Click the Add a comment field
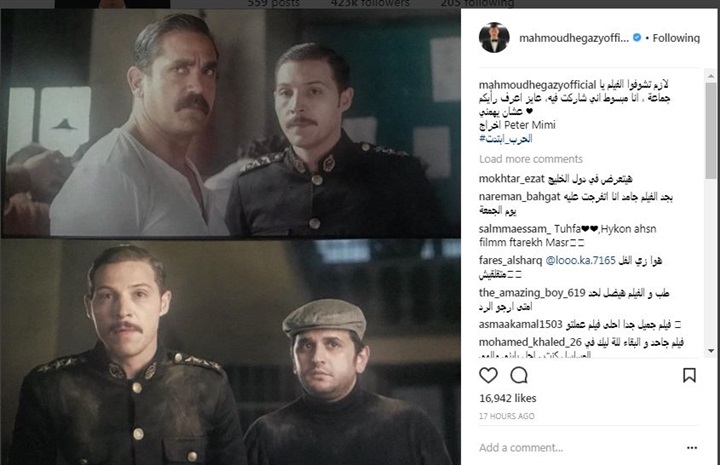This screenshot has width=720, height=465. 579,448
